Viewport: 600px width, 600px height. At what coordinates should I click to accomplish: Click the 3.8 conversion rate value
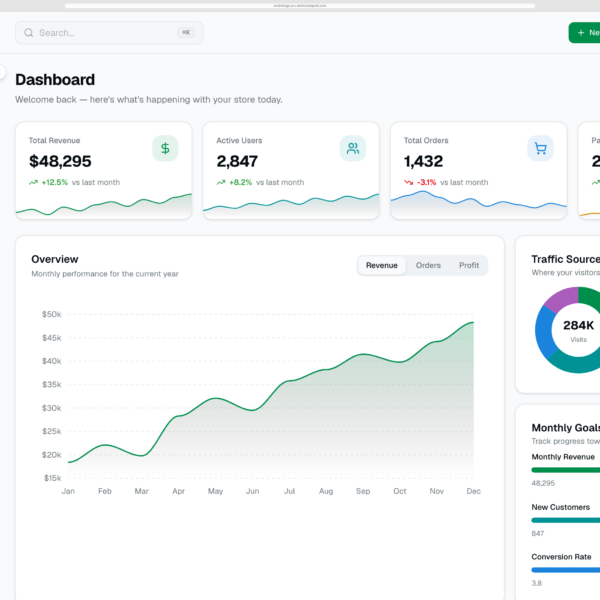coord(536,583)
